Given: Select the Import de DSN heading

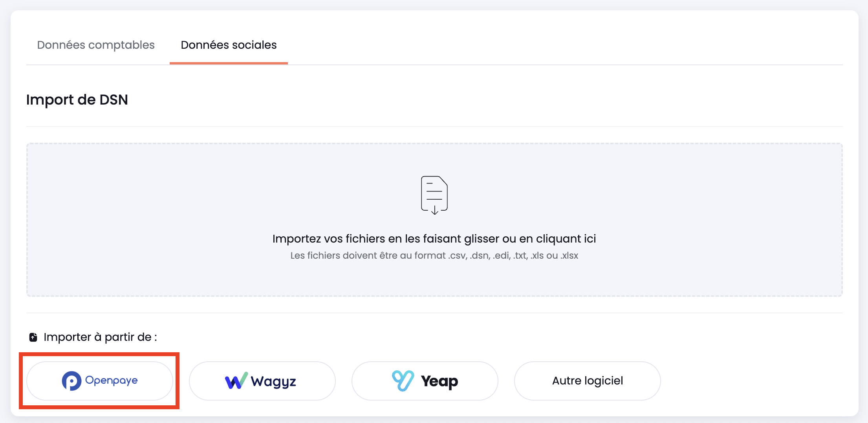Looking at the screenshot, I should 77,99.
